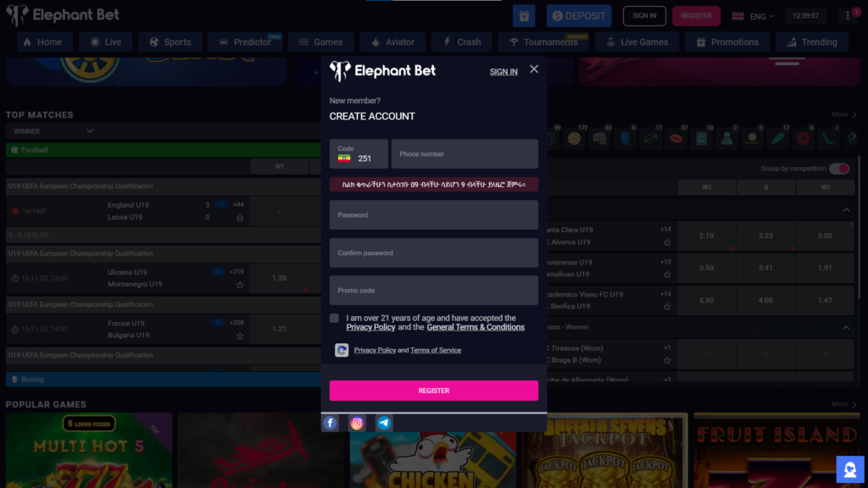Click the SIGN IN link in modal
Image resolution: width=868 pixels, height=488 pixels.
[x=504, y=72]
